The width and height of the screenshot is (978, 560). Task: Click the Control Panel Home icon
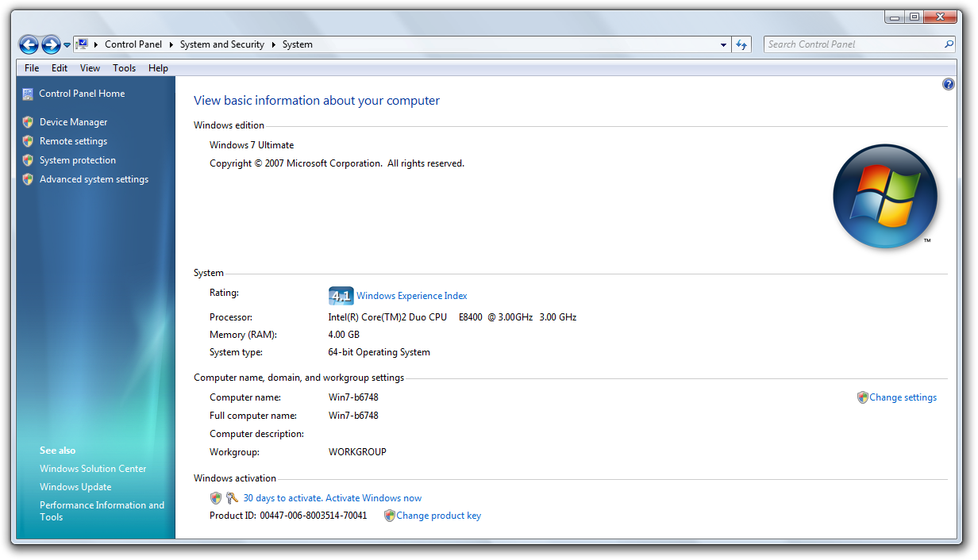click(x=29, y=94)
